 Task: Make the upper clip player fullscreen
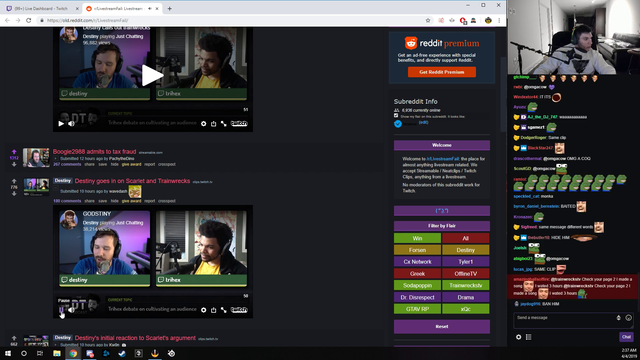point(224,124)
